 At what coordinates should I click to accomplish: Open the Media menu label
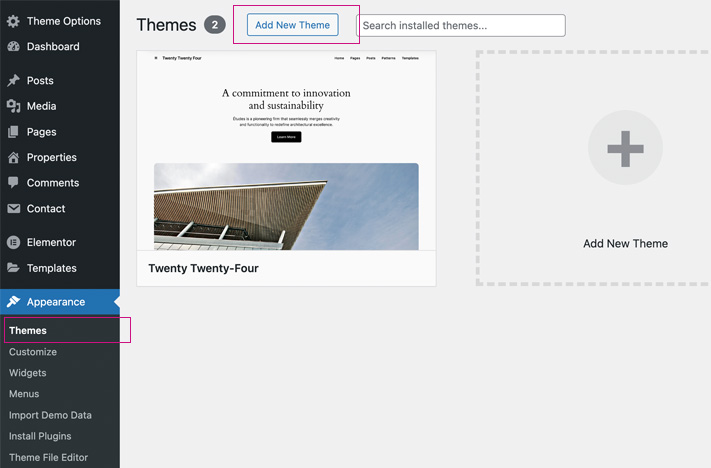[x=42, y=106]
